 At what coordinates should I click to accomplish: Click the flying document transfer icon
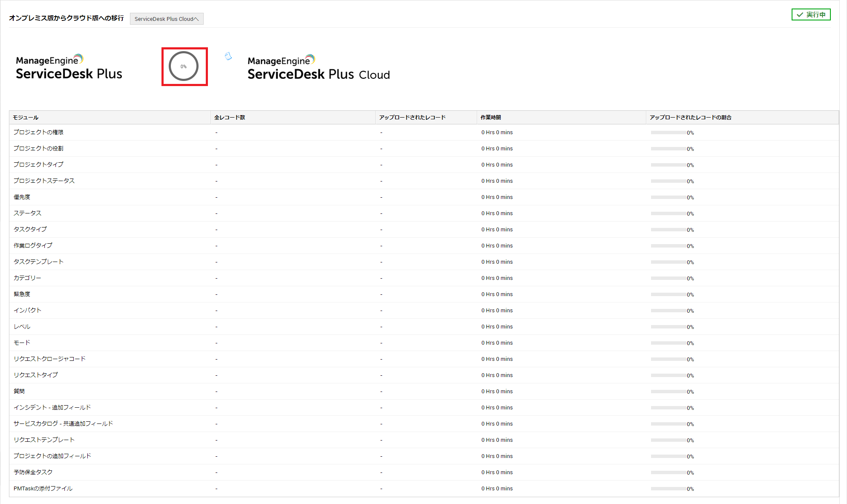coord(228,56)
